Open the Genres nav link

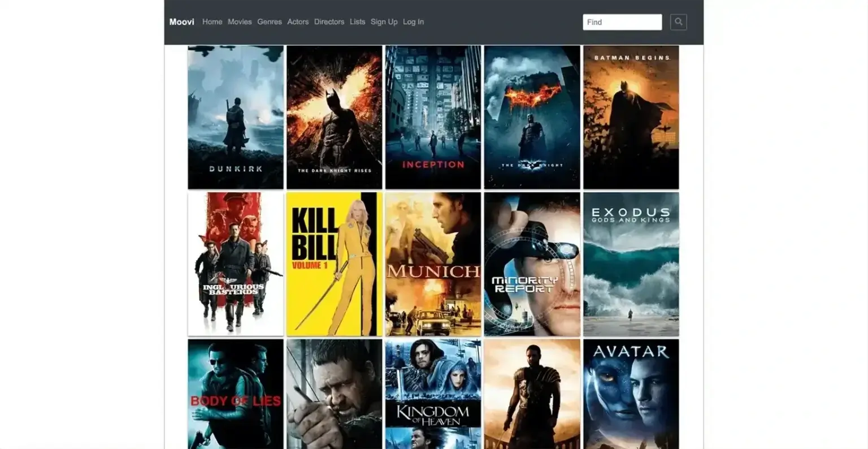[x=270, y=22]
